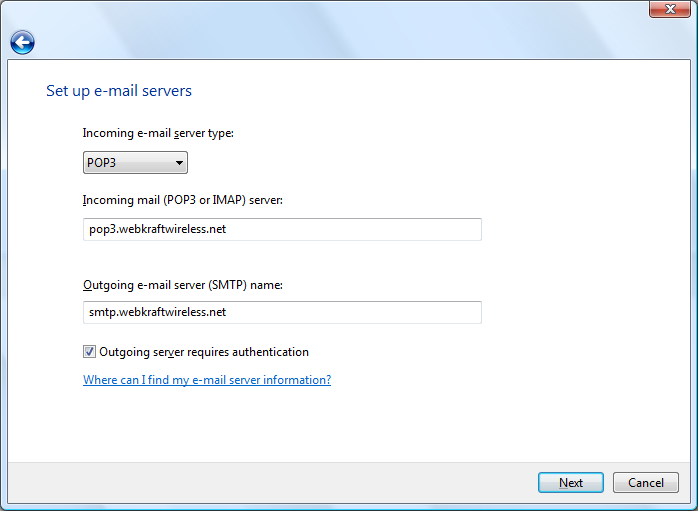Click the 'Set up e-mail servers' heading
The width and height of the screenshot is (698, 511).
[x=119, y=91]
